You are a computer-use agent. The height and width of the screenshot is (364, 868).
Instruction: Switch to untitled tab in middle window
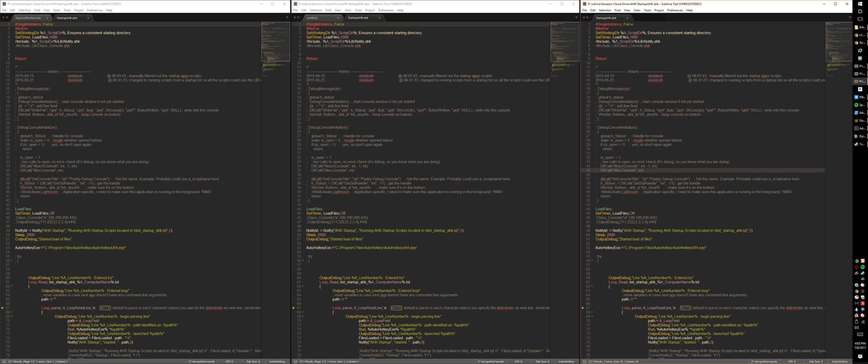(312, 18)
